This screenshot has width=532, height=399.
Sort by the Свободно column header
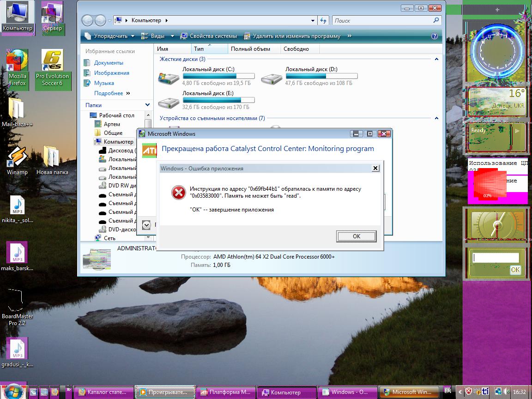click(x=300, y=49)
